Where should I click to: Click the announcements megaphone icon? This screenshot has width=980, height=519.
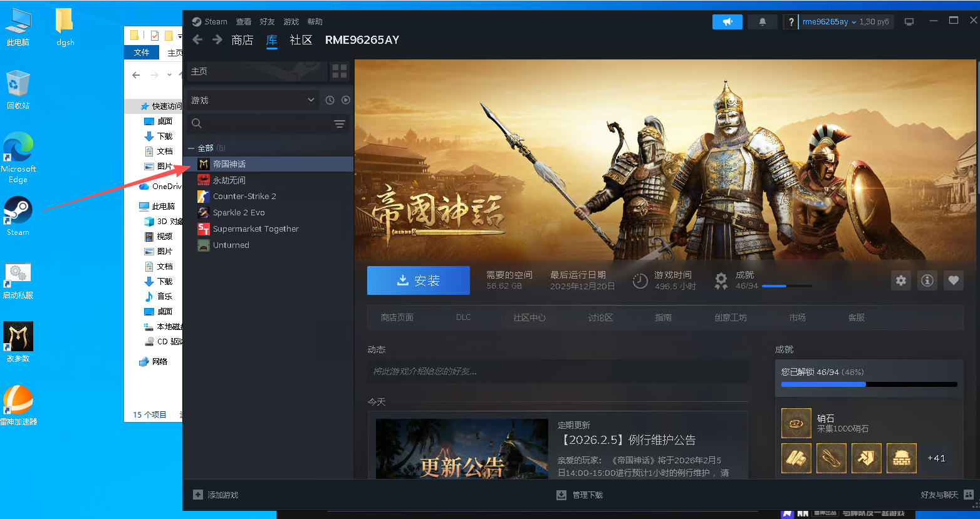(x=727, y=22)
